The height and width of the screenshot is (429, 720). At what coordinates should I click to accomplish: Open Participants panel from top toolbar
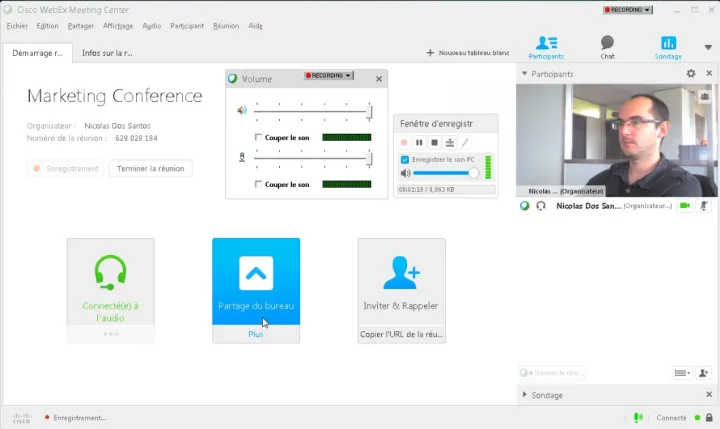coord(546,46)
